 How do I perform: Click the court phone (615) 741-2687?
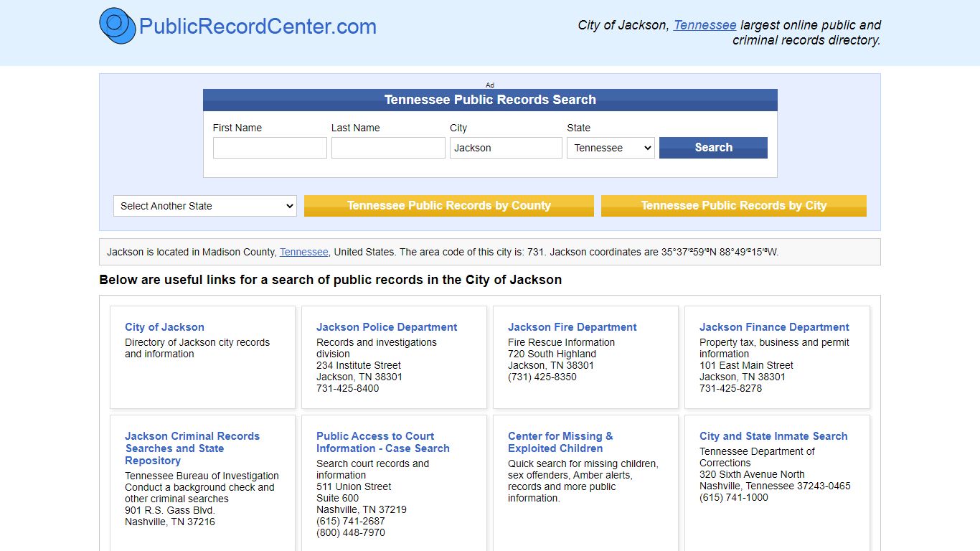[351, 521]
